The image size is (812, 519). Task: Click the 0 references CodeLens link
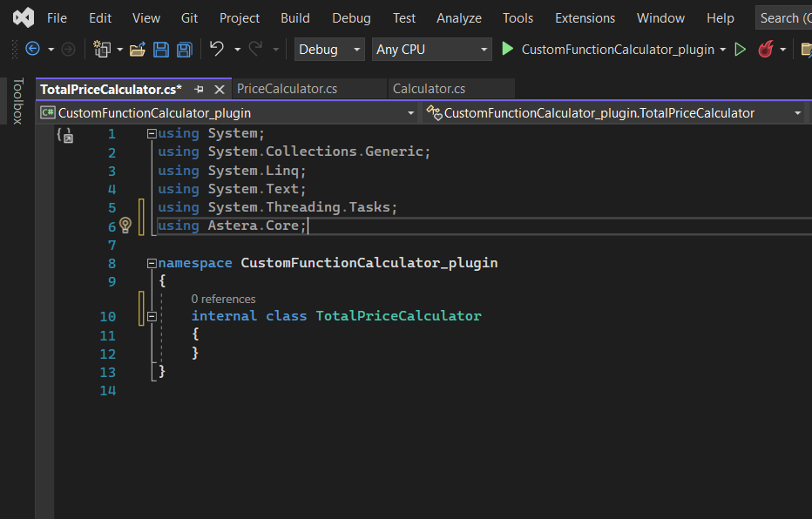(x=223, y=299)
